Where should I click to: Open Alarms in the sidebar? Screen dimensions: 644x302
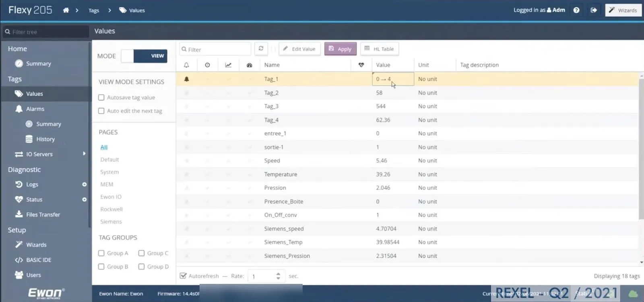[x=35, y=109]
